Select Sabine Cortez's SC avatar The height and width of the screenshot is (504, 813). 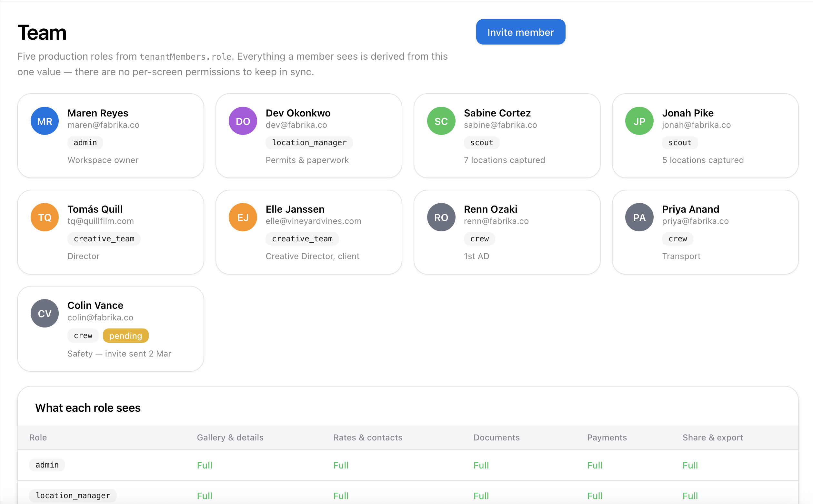click(441, 121)
